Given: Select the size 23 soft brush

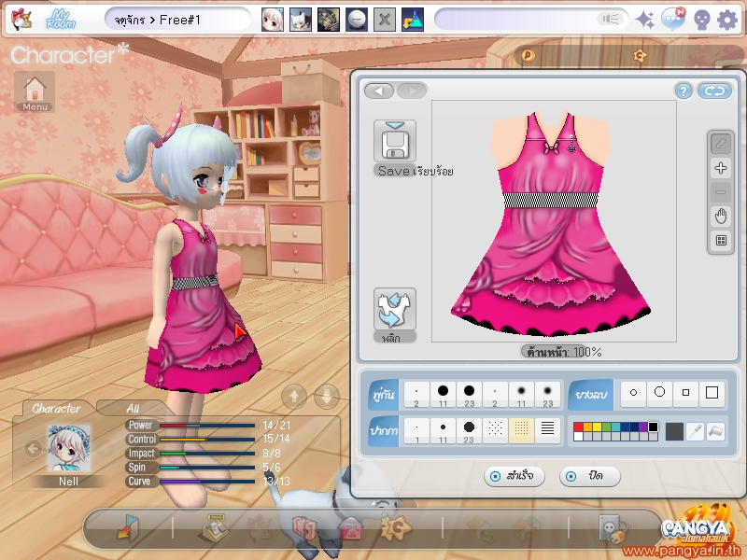Looking at the screenshot, I should tap(548, 395).
